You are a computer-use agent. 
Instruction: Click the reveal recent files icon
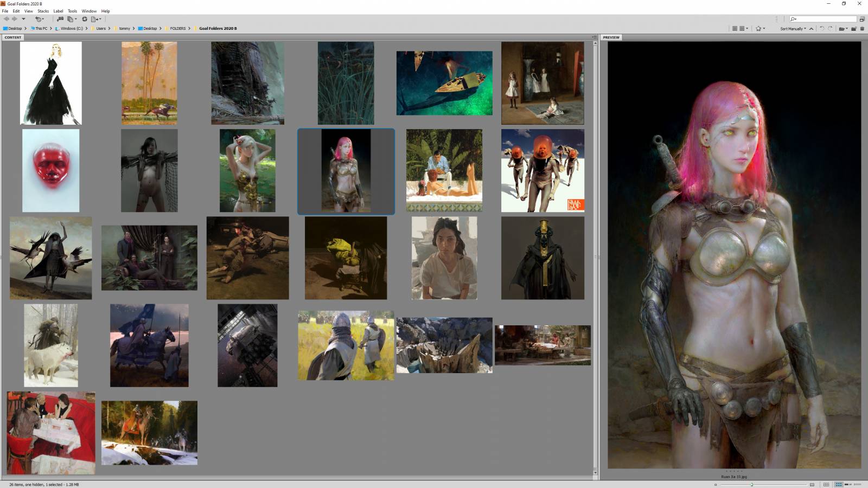39,19
